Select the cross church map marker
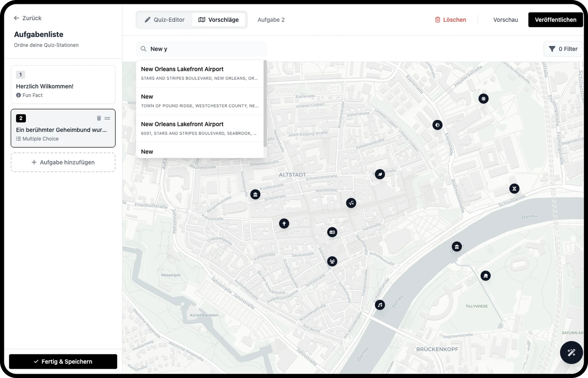This screenshot has height=378, width=588. [284, 224]
